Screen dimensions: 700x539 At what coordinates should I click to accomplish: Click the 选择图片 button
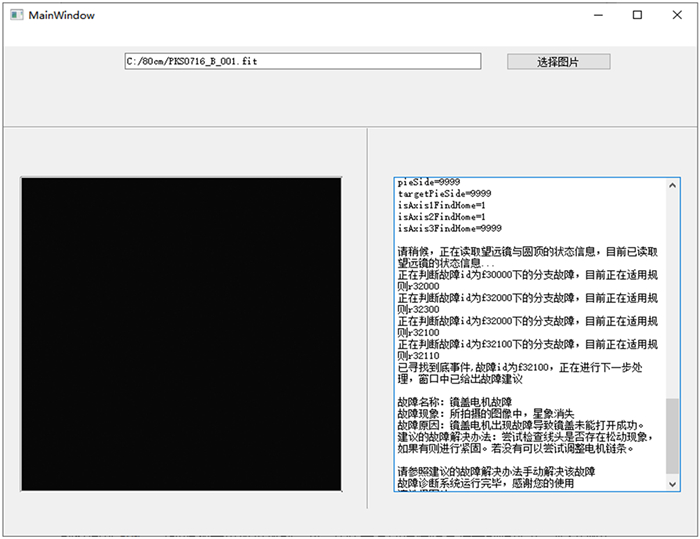pos(558,62)
